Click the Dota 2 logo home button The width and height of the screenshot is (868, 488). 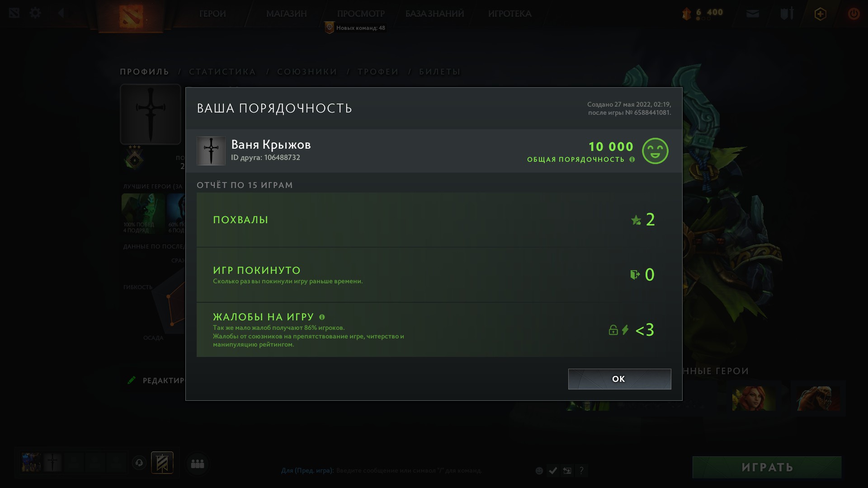click(131, 16)
